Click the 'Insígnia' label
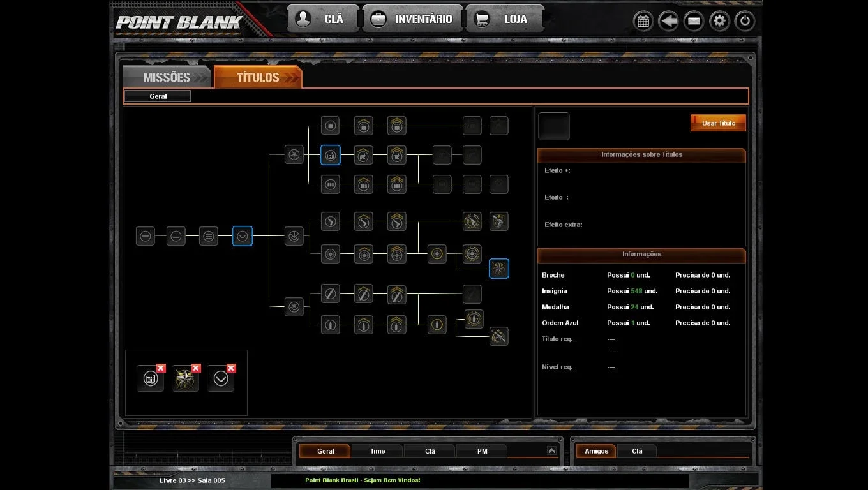 555,291
